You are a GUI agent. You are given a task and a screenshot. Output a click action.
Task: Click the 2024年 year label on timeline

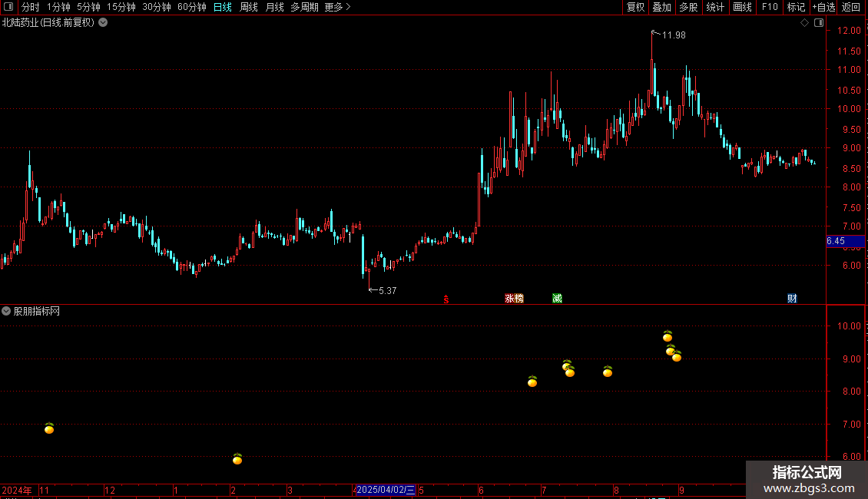pyautogui.click(x=17, y=490)
